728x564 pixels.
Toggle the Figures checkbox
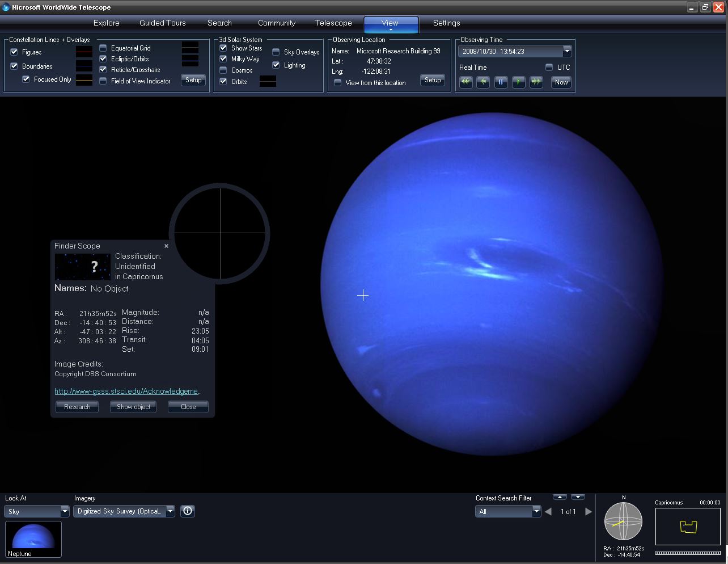pos(14,52)
